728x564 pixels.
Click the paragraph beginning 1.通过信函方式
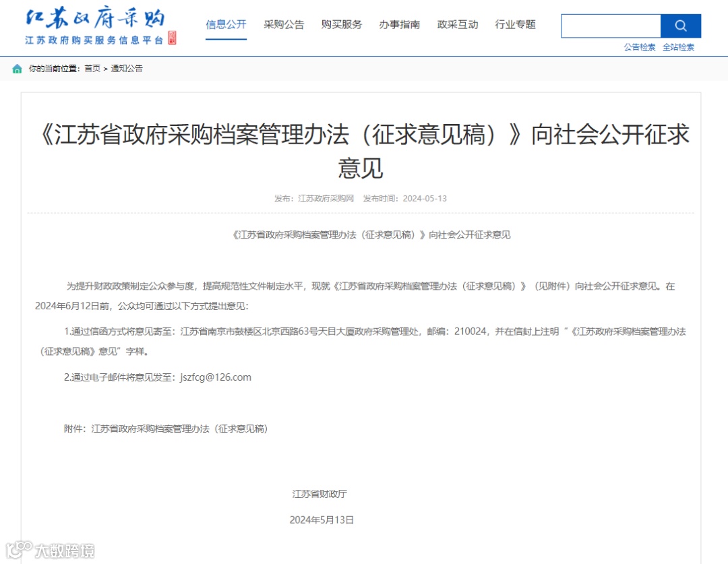pyautogui.click(x=361, y=341)
